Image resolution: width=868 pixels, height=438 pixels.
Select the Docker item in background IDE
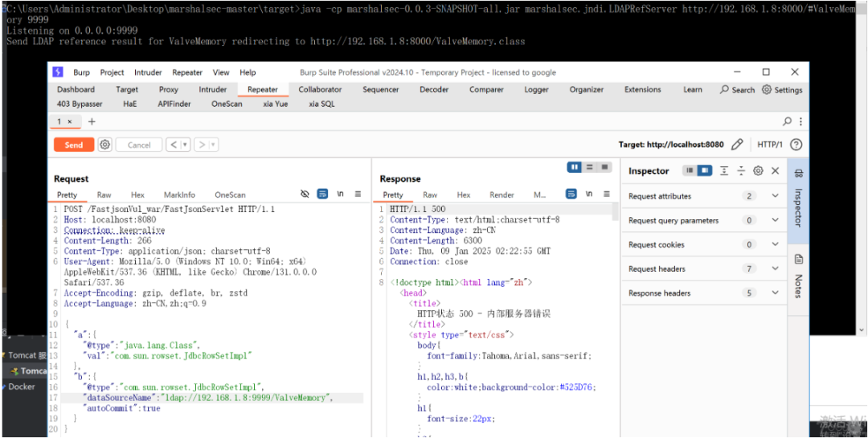click(x=22, y=387)
